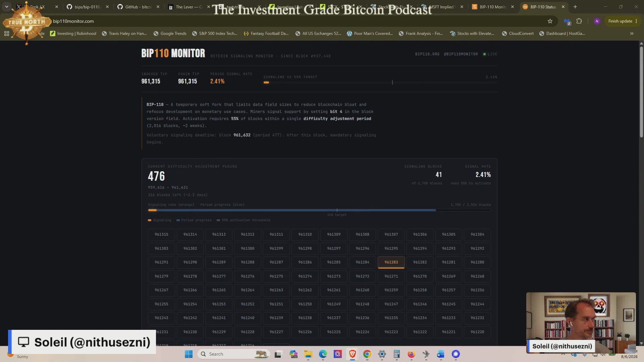
Task: Click the deadline block number 961,632
Action: pos(242,135)
